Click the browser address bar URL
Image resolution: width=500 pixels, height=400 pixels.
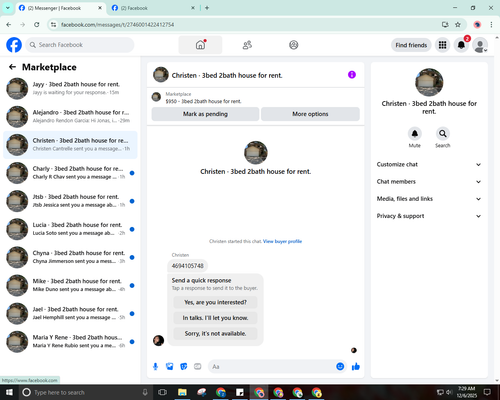118,25
